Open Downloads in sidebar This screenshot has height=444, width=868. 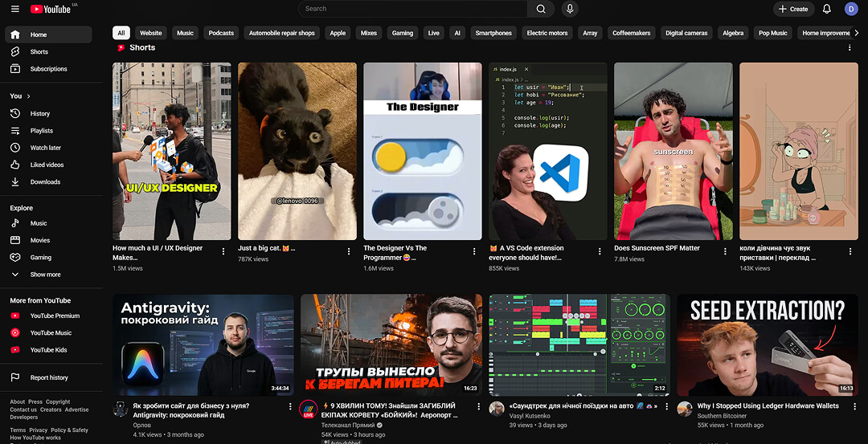[48, 182]
